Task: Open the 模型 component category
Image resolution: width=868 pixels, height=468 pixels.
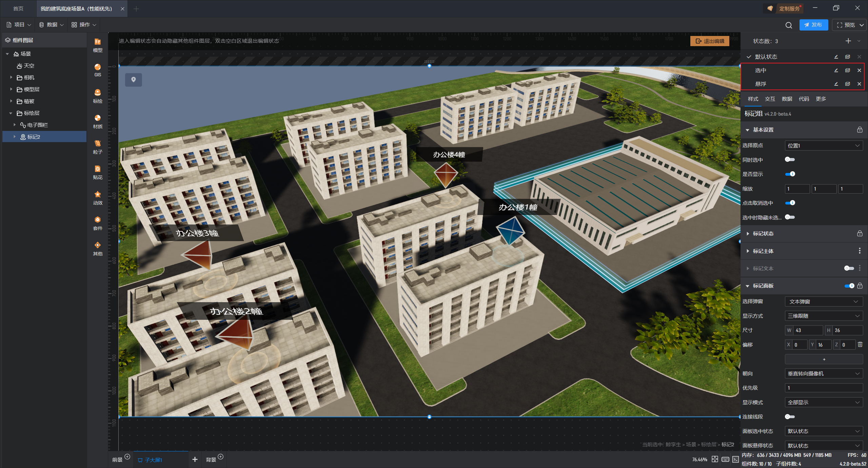Action: pyautogui.click(x=98, y=45)
